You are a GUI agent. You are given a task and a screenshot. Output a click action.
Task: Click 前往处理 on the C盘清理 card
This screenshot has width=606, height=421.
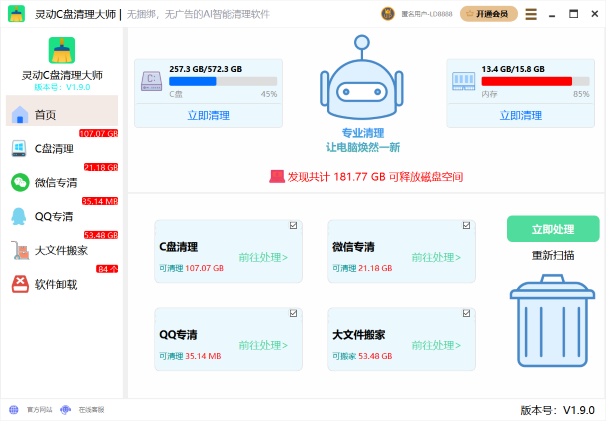[263, 257]
